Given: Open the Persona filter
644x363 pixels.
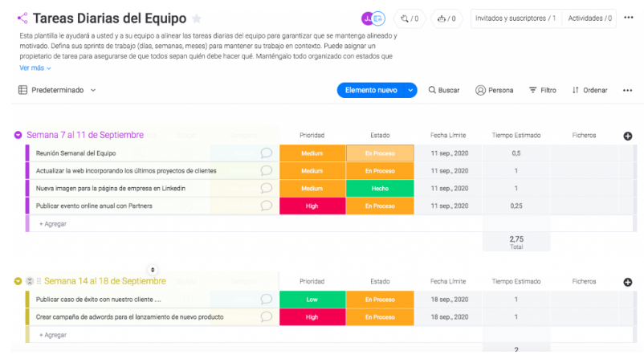Looking at the screenshot, I should (x=494, y=90).
